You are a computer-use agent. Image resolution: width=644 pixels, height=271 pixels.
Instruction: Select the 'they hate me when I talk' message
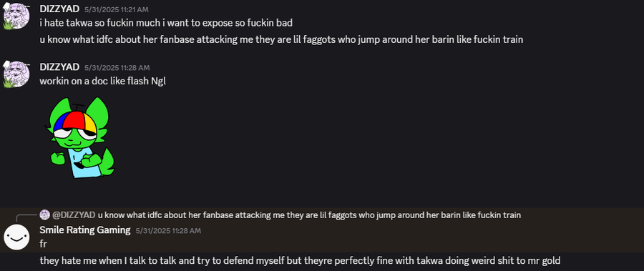[x=301, y=260]
